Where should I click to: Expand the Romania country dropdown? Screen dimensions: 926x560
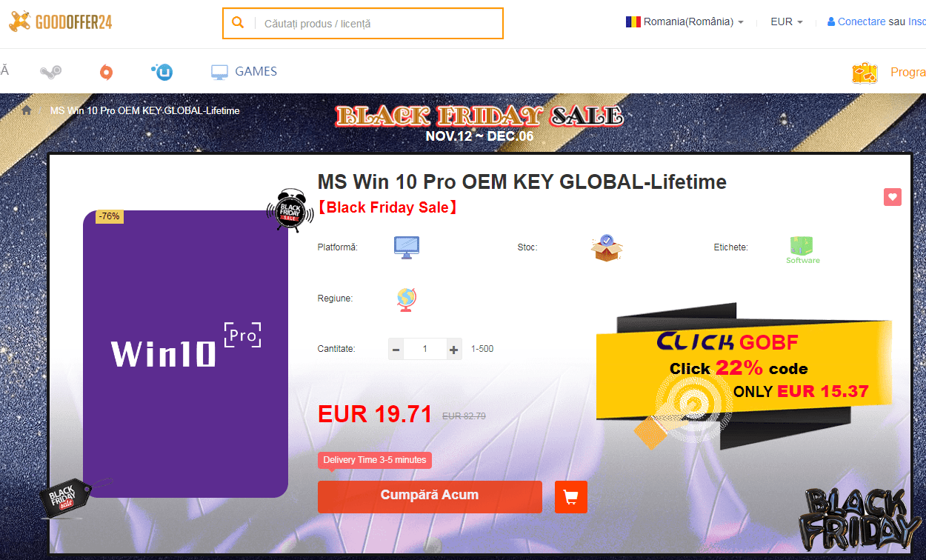pos(684,22)
